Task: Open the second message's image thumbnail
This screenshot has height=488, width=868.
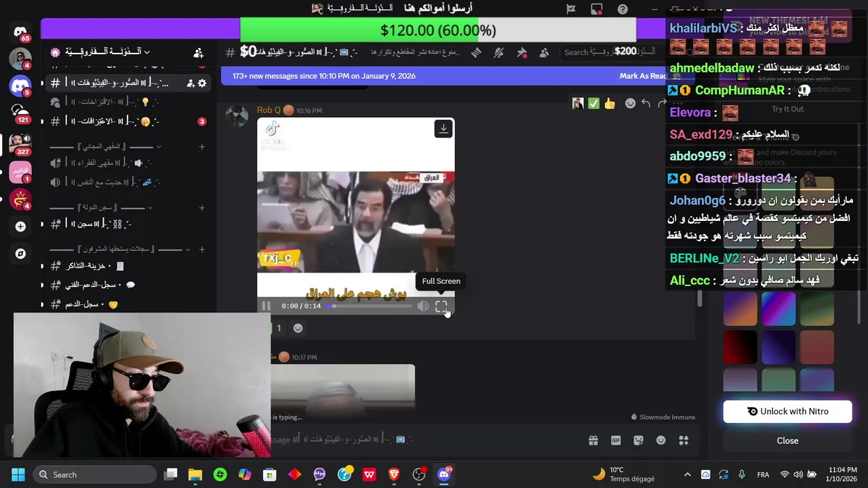Action: (x=342, y=392)
